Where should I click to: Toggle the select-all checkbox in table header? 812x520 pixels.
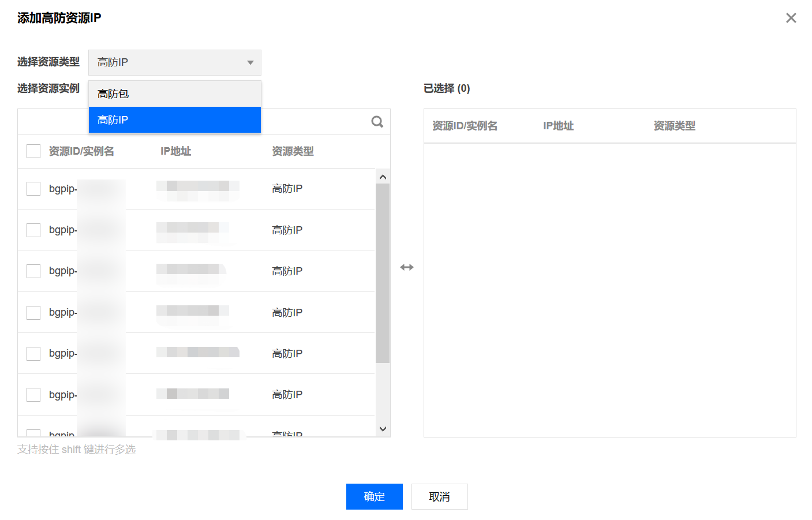click(33, 151)
